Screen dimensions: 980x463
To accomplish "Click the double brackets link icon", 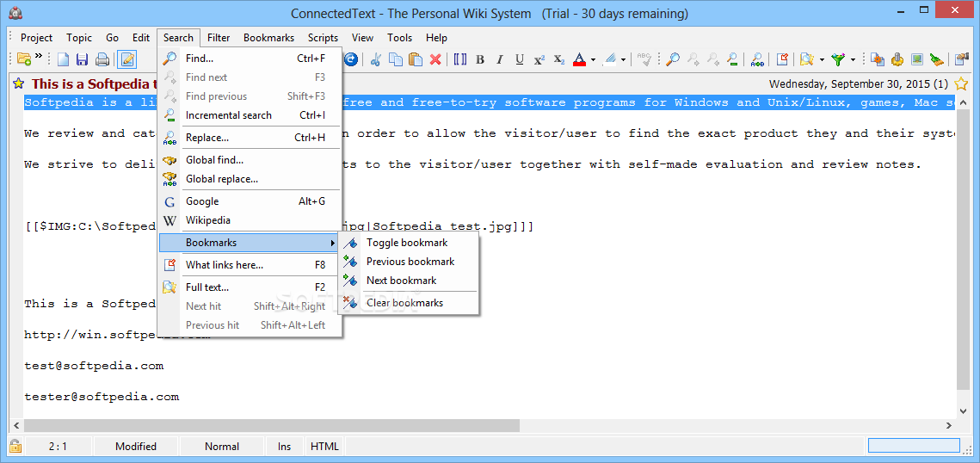I will tap(460, 60).
